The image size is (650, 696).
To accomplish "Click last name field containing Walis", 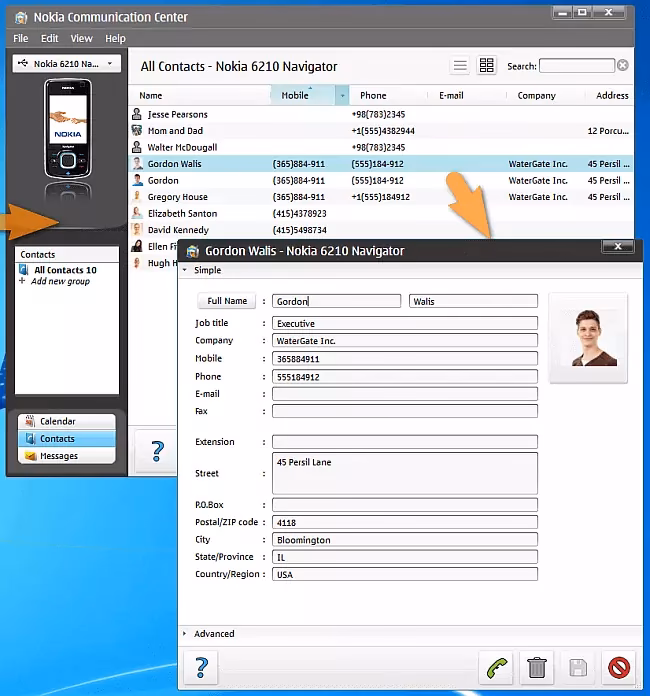I will click(x=473, y=301).
